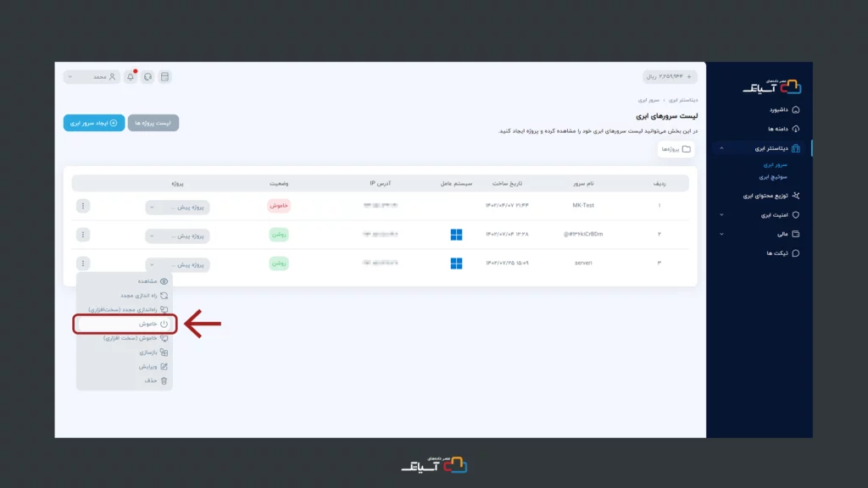Click Windows OS icon in server1 row
Screen dimensions: 868x488
[456, 263]
